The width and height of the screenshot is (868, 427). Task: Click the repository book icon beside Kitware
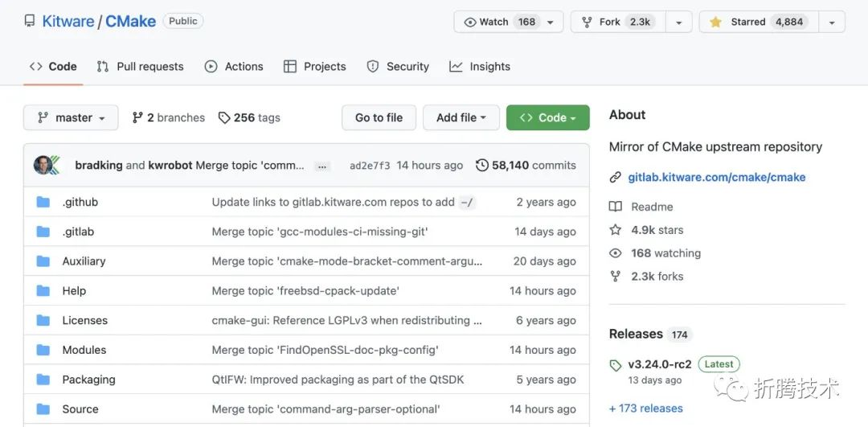(30, 22)
